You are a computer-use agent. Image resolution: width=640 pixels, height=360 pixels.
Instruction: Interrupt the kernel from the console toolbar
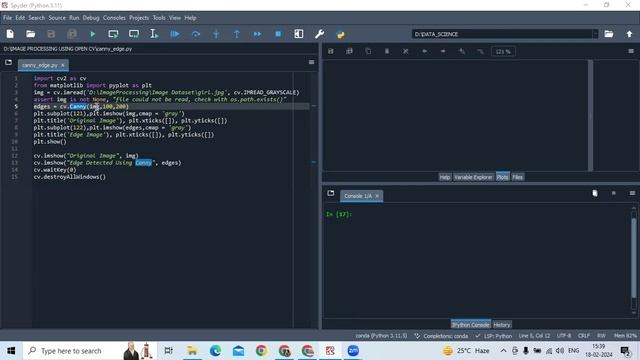[613, 193]
